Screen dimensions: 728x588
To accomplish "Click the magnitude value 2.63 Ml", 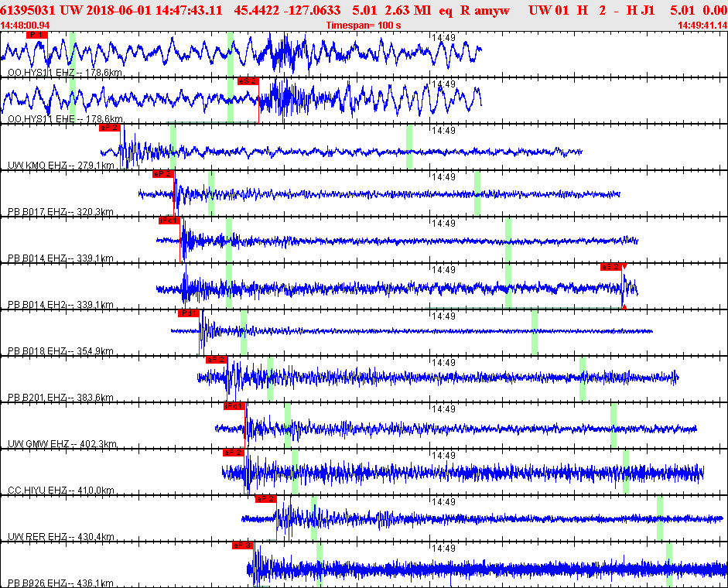I will (408, 10).
